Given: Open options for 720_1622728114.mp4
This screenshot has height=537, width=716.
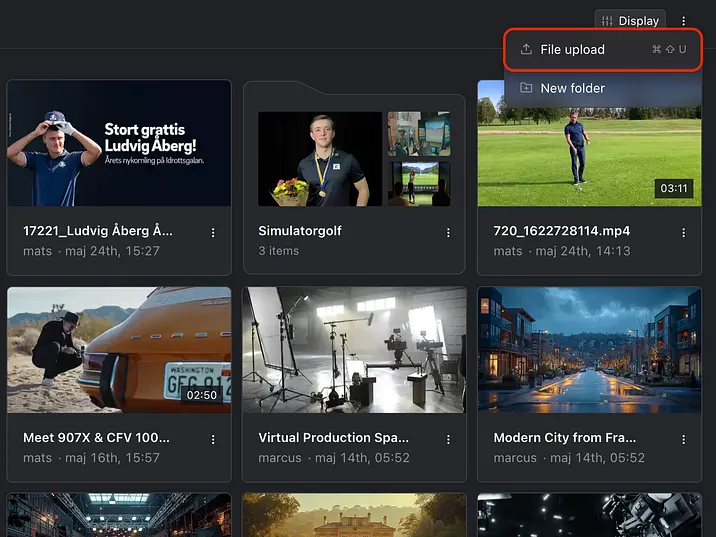Looking at the screenshot, I should pos(684,232).
